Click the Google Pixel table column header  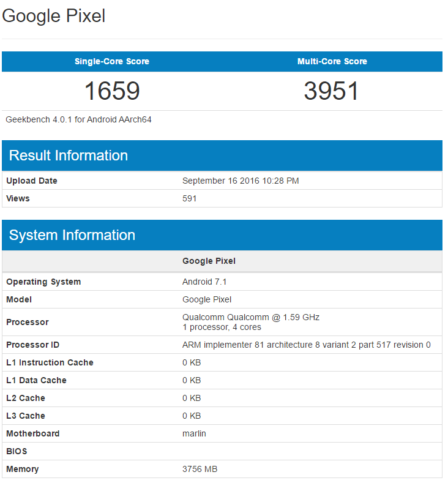coord(209,261)
